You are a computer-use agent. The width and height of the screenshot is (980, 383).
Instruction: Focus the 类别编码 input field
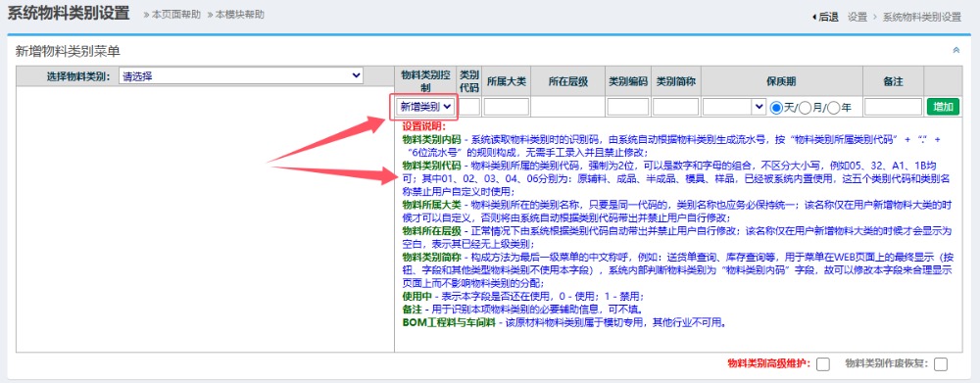point(628,107)
